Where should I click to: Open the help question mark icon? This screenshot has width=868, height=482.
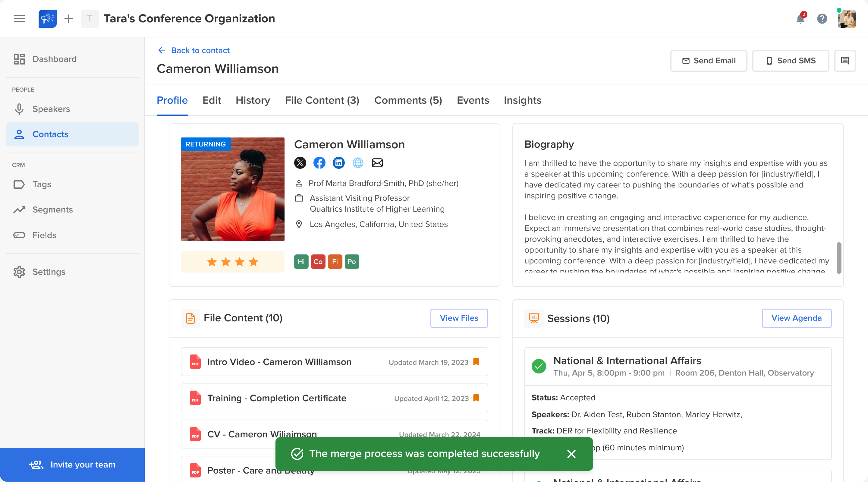[822, 19]
